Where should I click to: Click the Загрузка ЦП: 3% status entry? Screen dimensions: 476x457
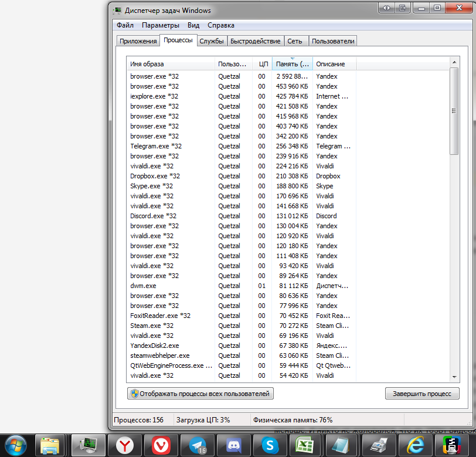click(x=203, y=420)
